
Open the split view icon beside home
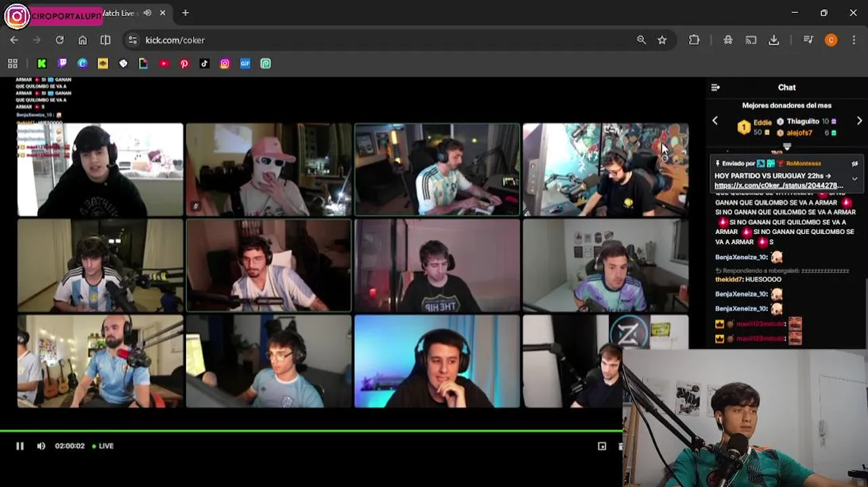click(x=105, y=40)
